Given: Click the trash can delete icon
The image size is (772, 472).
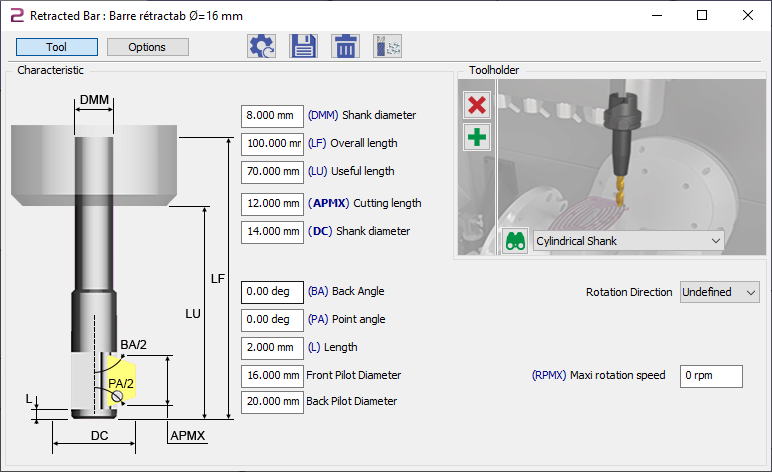Looking at the screenshot, I should (345, 47).
